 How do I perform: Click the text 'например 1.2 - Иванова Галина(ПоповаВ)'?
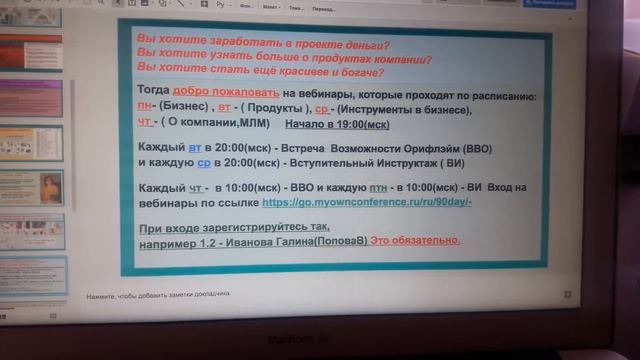[x=253, y=242]
